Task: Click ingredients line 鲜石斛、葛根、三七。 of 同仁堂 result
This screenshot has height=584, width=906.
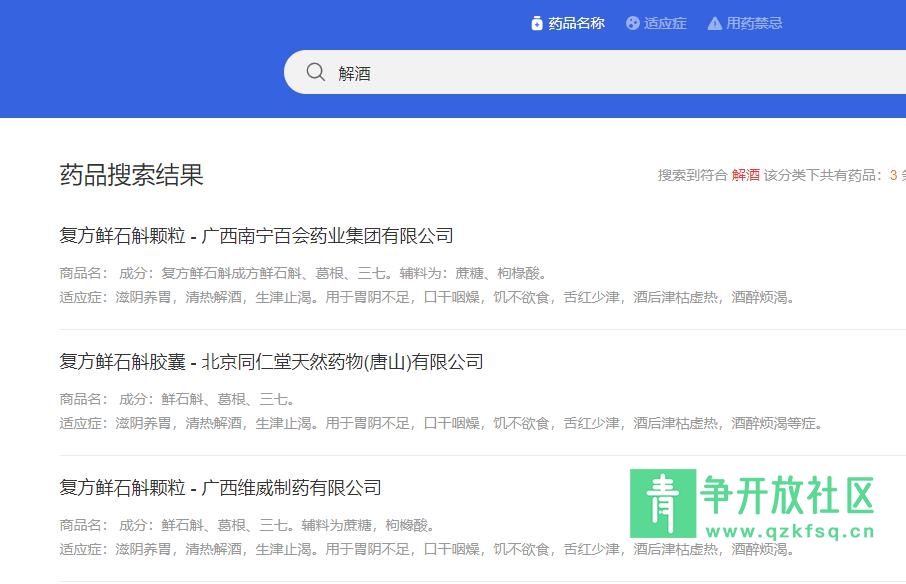Action: coord(177,399)
